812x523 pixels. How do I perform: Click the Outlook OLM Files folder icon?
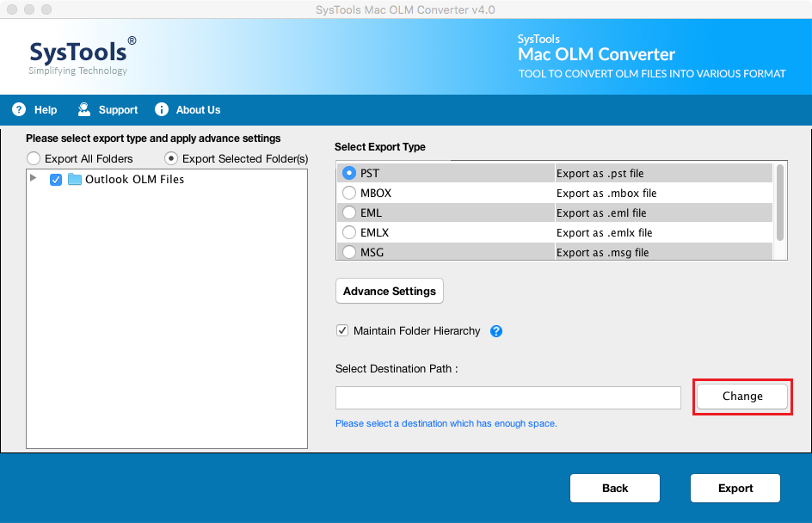75,180
